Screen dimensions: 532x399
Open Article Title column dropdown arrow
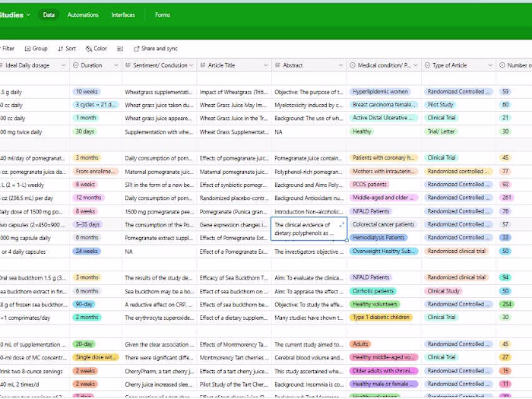266,65
